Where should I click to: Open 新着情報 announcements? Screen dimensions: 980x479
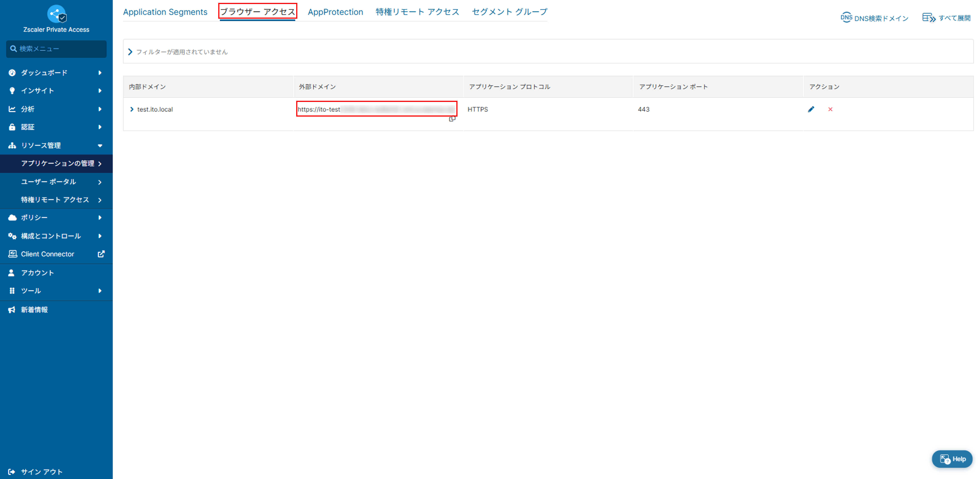[34, 310]
